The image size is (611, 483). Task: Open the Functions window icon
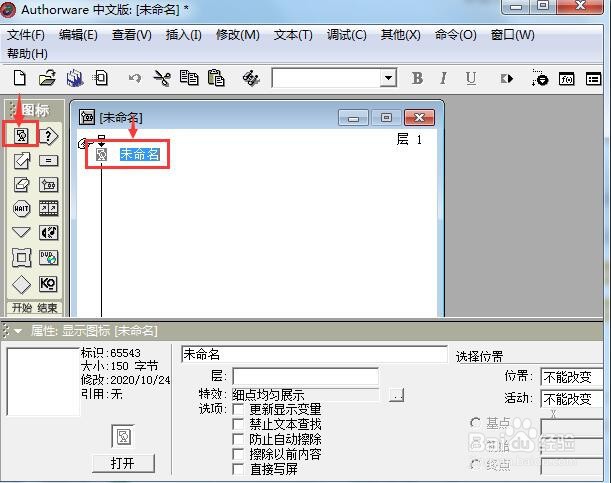[566, 79]
